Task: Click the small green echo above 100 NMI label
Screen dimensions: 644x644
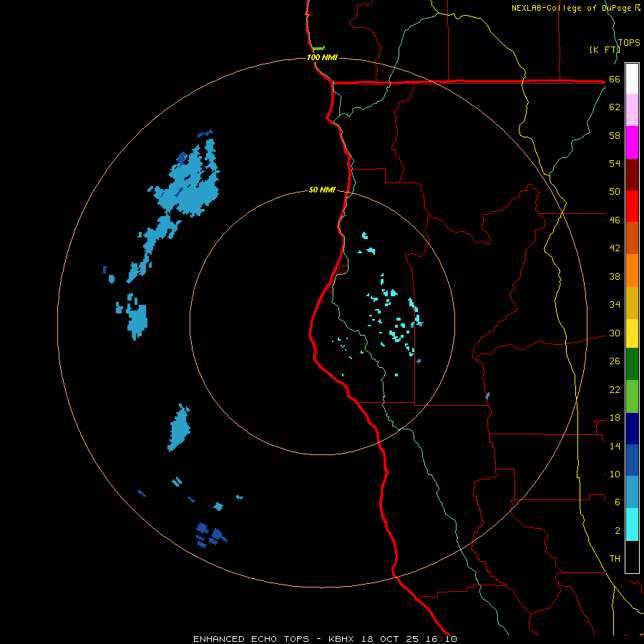Action: [x=318, y=49]
